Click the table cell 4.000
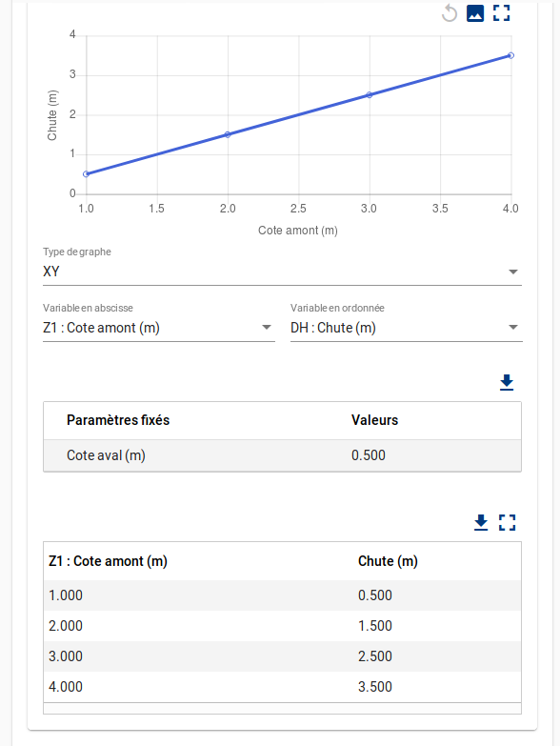Screen dimensions: 560x746 pyautogui.click(x=66, y=687)
